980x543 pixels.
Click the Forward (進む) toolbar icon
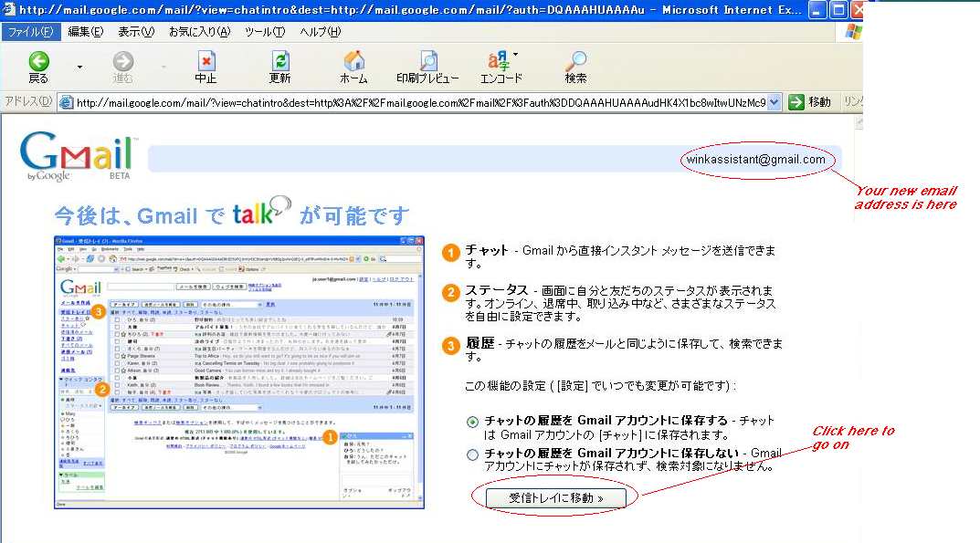click(x=123, y=61)
